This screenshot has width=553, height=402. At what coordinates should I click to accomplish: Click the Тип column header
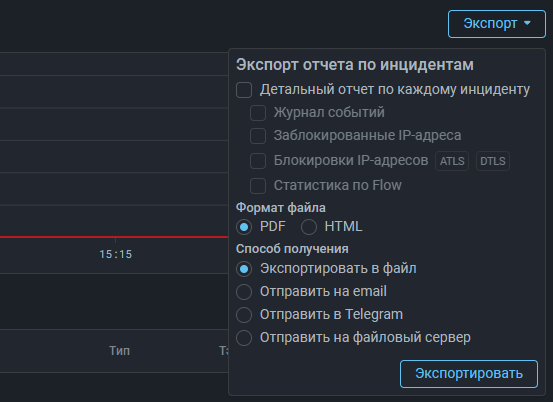[x=120, y=351]
